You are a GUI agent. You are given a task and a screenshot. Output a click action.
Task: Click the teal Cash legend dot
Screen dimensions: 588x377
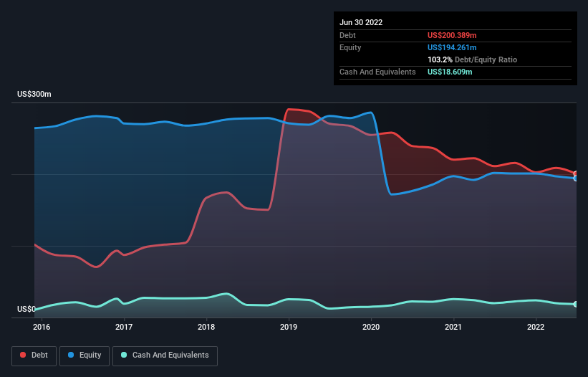(124, 355)
